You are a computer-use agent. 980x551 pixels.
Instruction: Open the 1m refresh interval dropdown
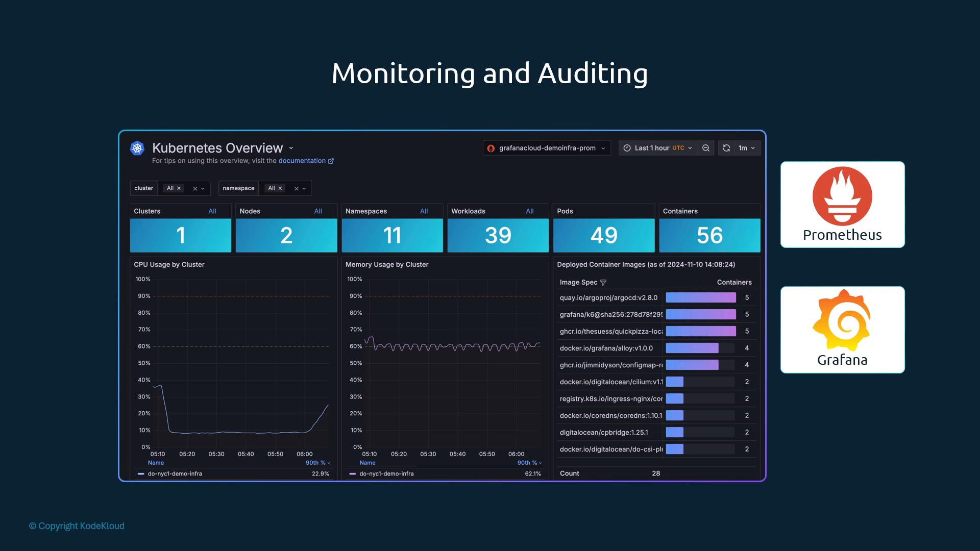point(747,148)
